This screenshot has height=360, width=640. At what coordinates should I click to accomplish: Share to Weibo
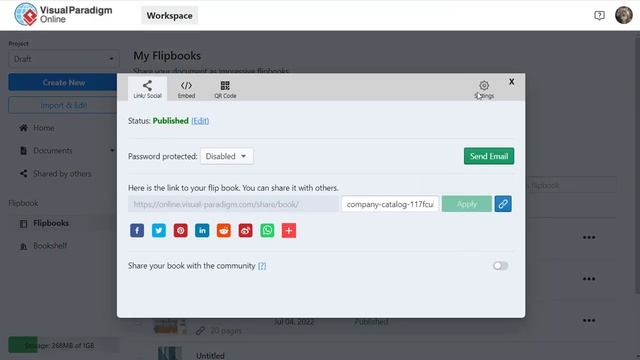[245, 230]
